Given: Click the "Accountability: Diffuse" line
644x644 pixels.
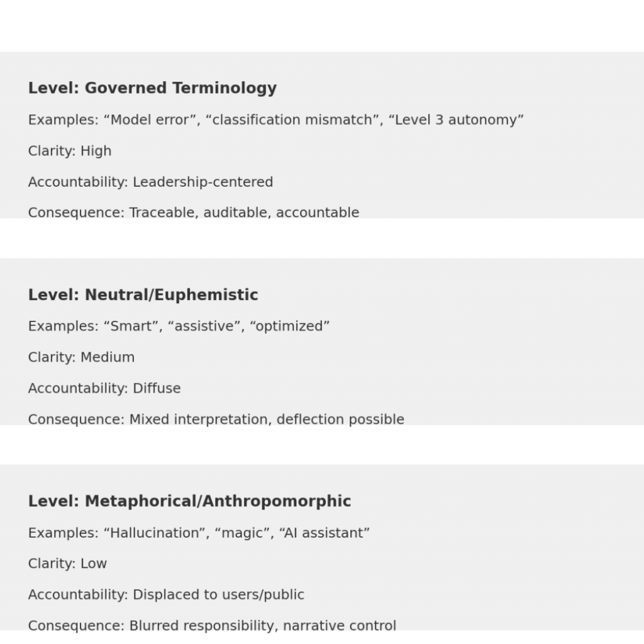Looking at the screenshot, I should [104, 388].
